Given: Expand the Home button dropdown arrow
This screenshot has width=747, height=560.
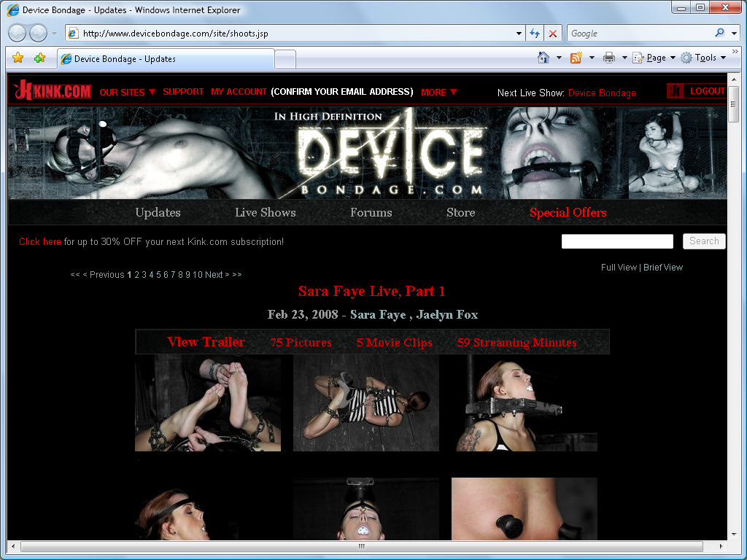Looking at the screenshot, I should pyautogui.click(x=559, y=58).
